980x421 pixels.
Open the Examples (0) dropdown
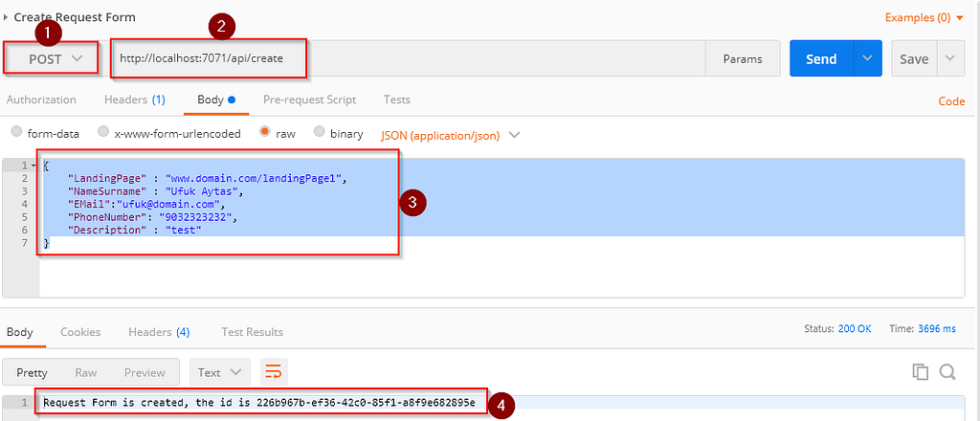924,17
